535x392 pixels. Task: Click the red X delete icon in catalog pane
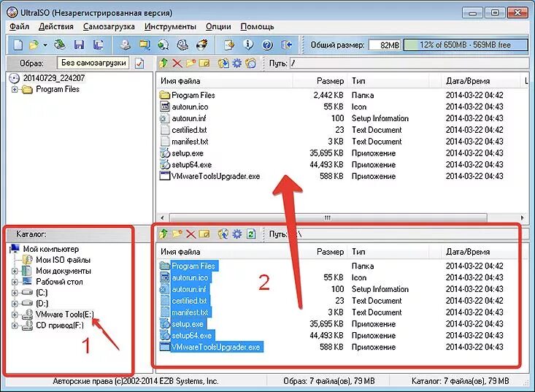pos(190,234)
